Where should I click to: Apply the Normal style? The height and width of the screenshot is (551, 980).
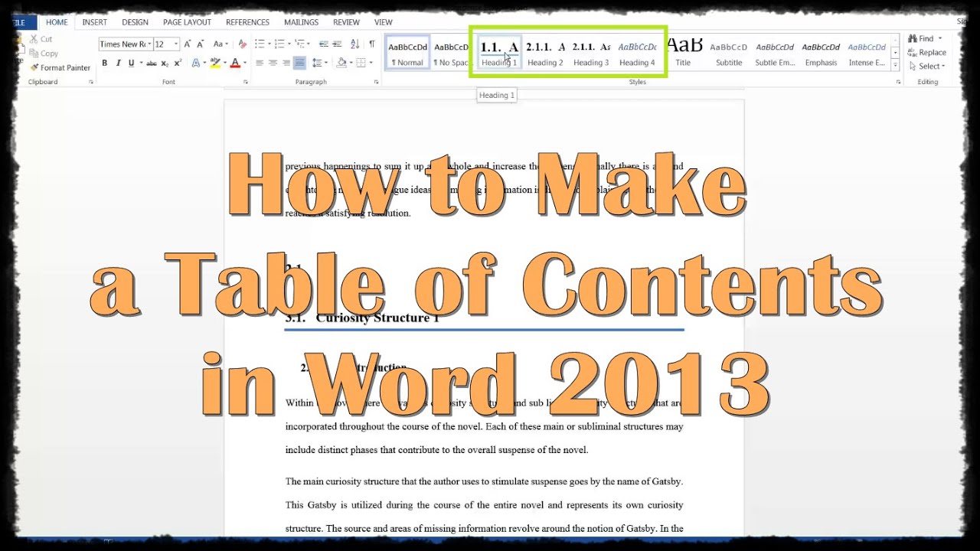(x=407, y=53)
